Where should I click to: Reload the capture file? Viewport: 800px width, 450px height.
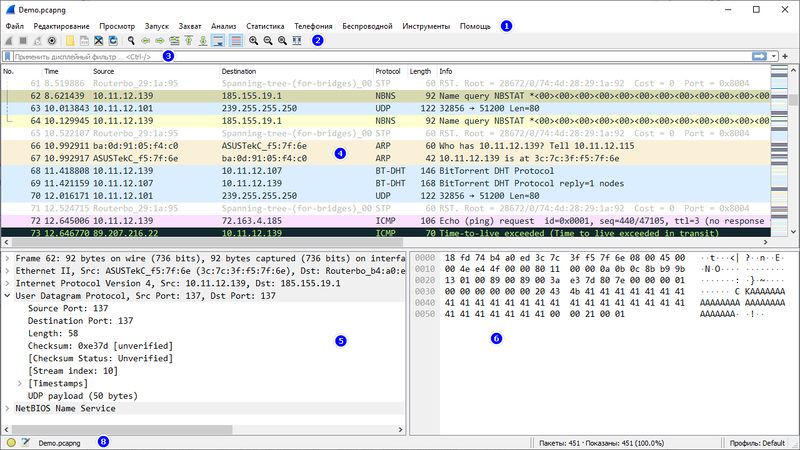click(x=113, y=41)
